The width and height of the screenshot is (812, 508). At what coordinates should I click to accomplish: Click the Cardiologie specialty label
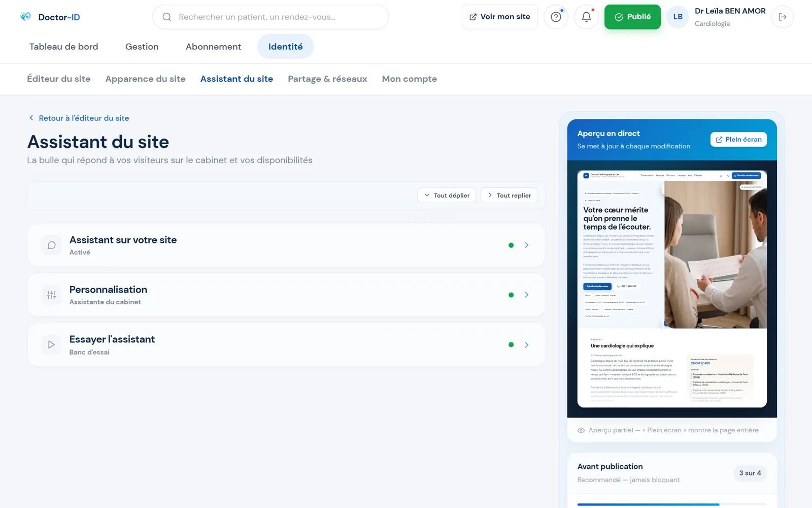713,24
